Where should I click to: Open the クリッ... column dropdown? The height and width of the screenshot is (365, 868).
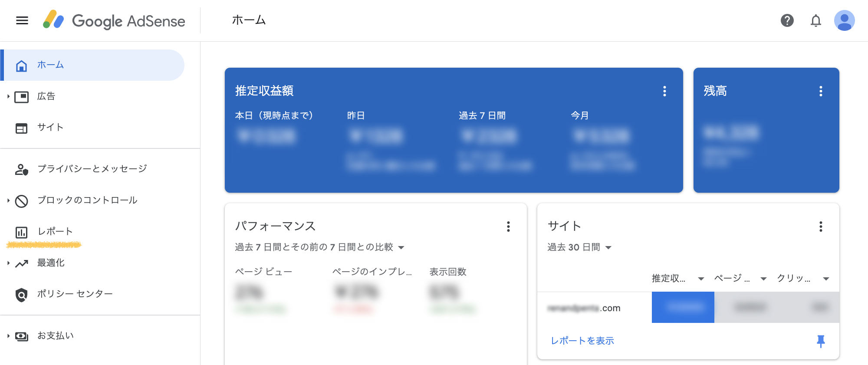coord(826,279)
